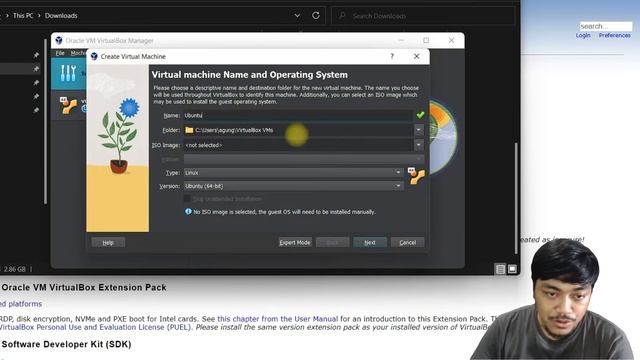This screenshot has height=360, width=640.
Task: Click the Explorer refresh icon
Action: click(316, 16)
